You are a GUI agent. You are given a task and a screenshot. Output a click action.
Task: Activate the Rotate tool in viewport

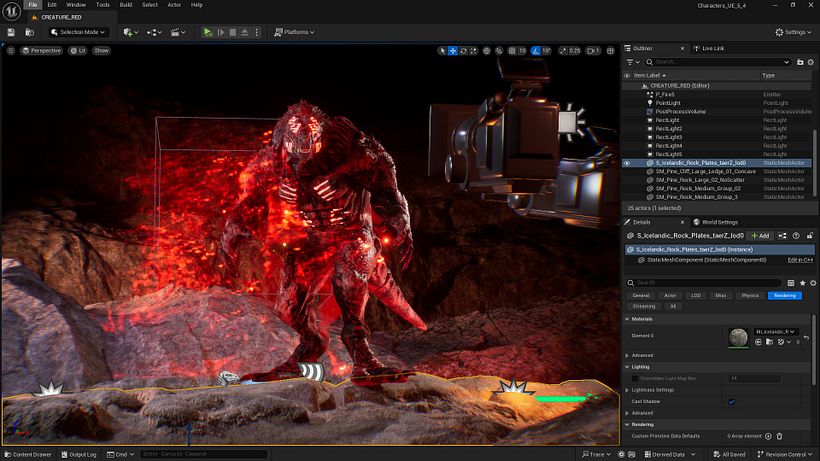coord(463,51)
